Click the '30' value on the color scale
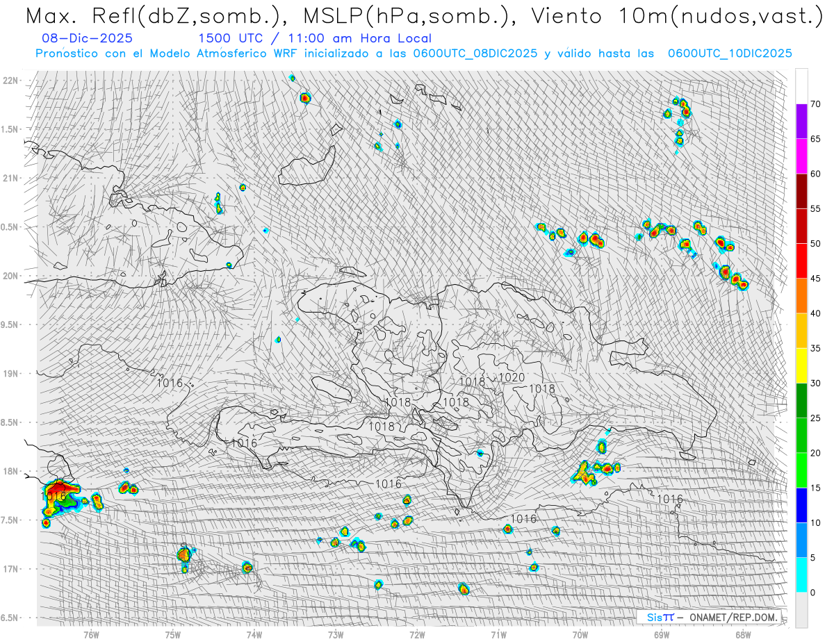The width and height of the screenshot is (834, 644). click(815, 383)
